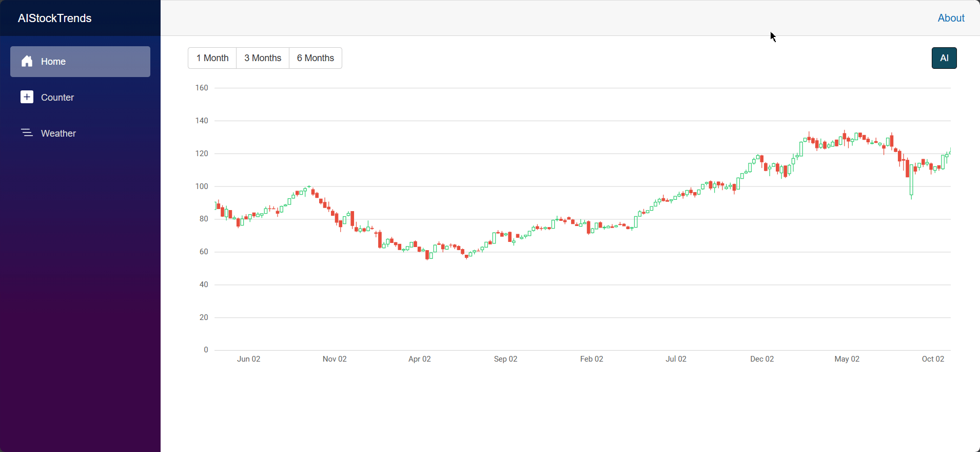The width and height of the screenshot is (980, 452).
Task: Open the Counter page from sidebar text
Action: click(x=57, y=98)
